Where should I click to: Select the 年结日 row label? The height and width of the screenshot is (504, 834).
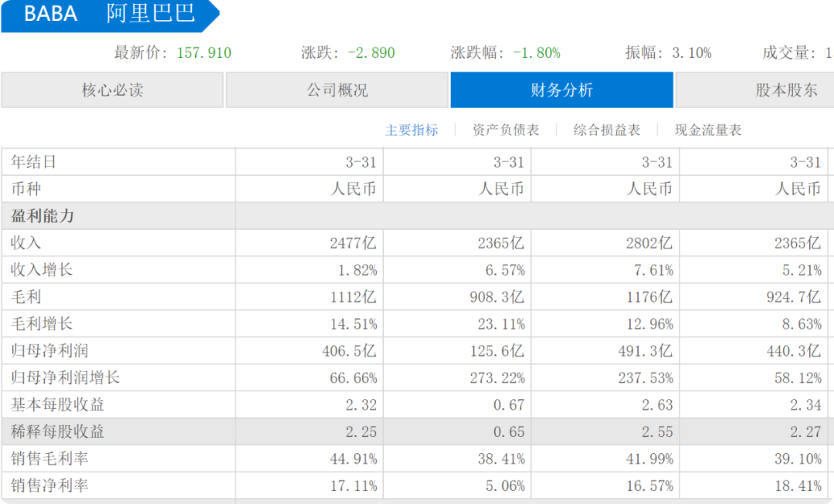coord(34,162)
